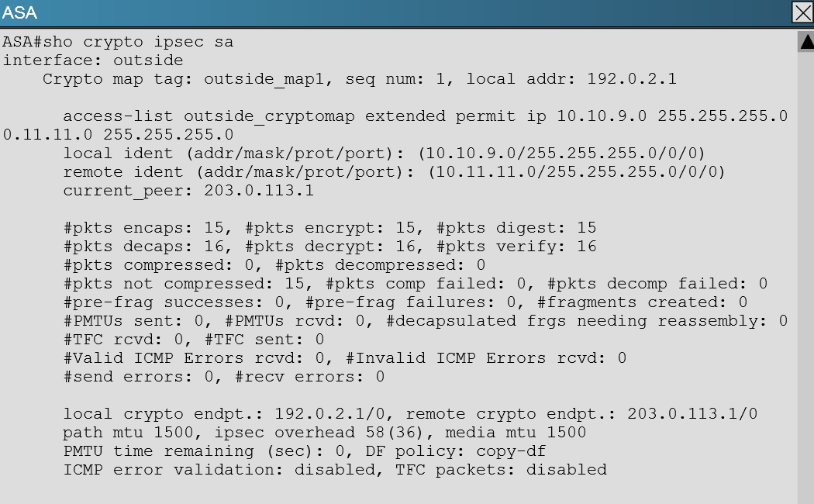Click current_peer address 203.0.113.1
The width and height of the screenshot is (814, 504).
tap(259, 191)
